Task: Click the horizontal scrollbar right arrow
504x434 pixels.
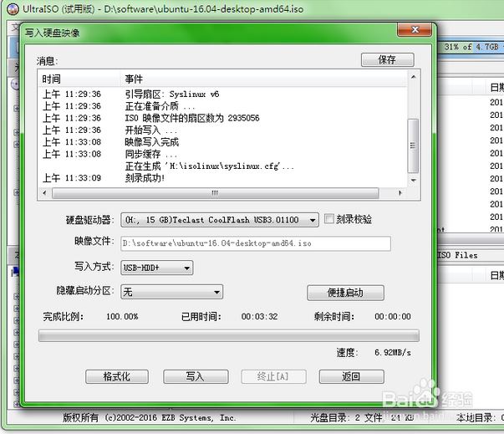Action: pyautogui.click(x=400, y=193)
